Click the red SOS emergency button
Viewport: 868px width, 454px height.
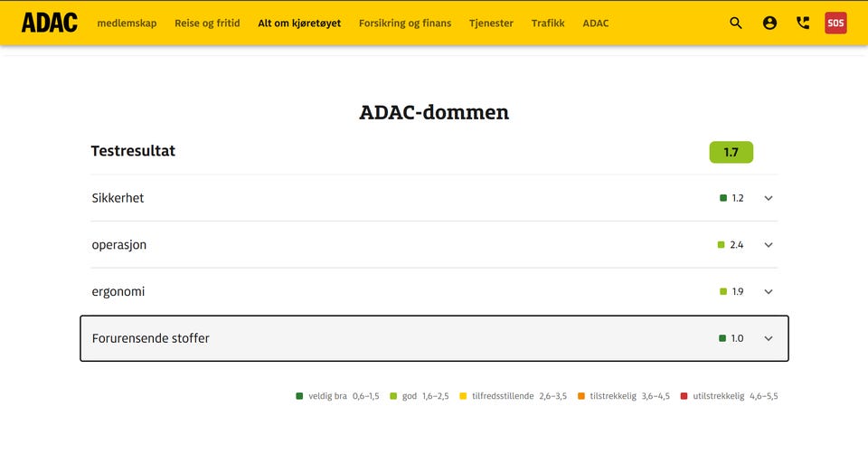coord(835,23)
